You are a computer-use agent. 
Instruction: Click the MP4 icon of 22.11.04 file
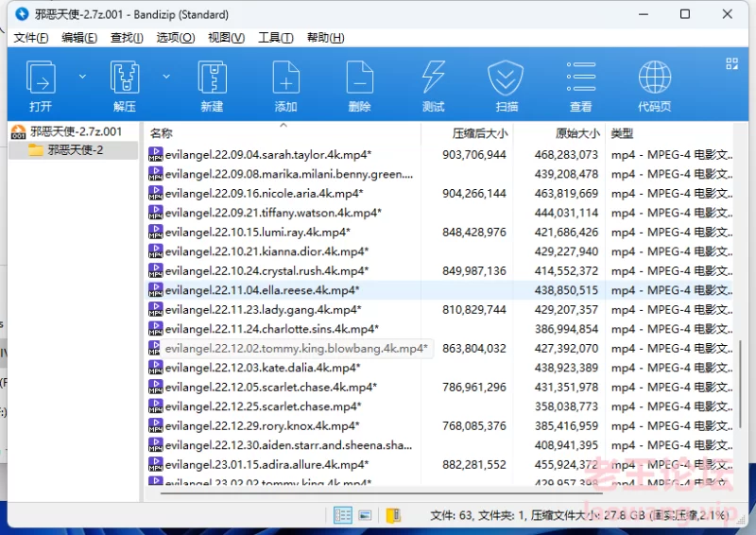point(155,290)
